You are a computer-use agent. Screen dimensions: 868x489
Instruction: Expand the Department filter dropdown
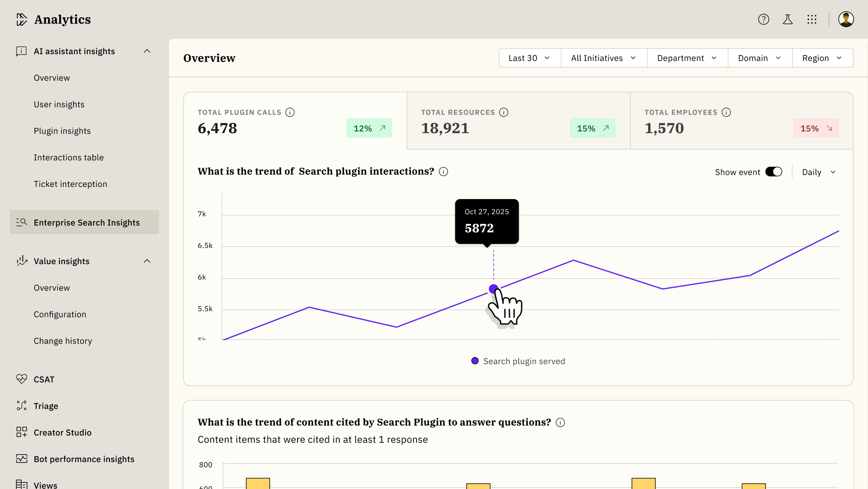pyautogui.click(x=687, y=58)
